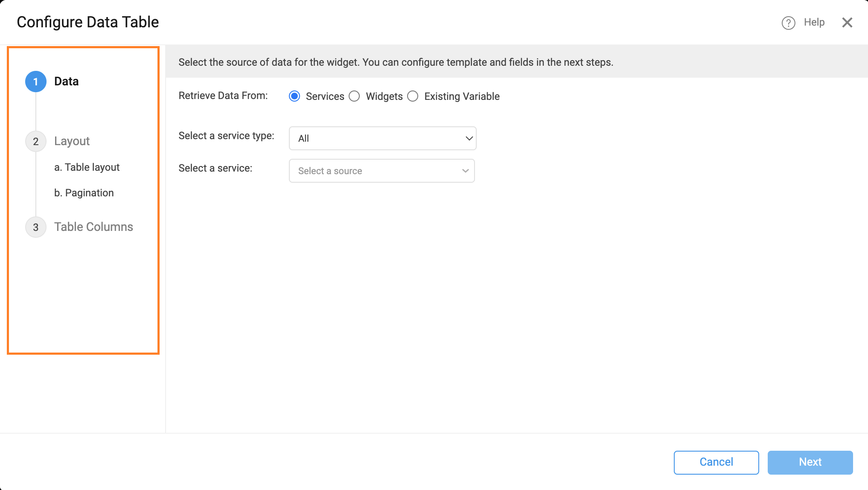Click the step 1 Data circle indicator
Screen dimensions: 868x490
[35, 81]
